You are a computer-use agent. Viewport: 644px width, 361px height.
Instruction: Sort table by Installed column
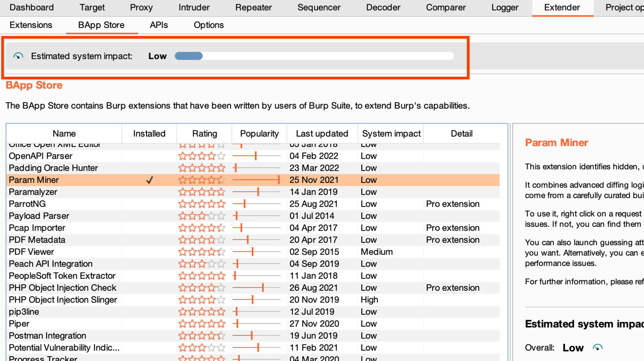pyautogui.click(x=149, y=134)
